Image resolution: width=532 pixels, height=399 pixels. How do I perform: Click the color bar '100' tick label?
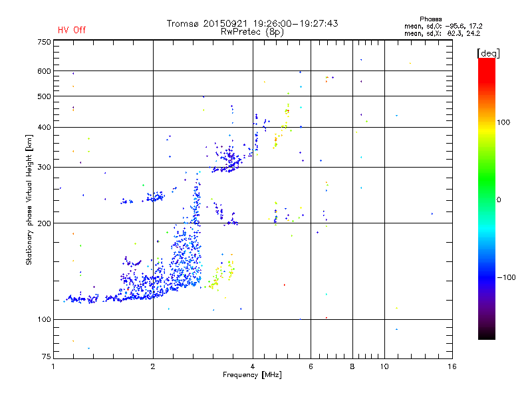pos(503,122)
